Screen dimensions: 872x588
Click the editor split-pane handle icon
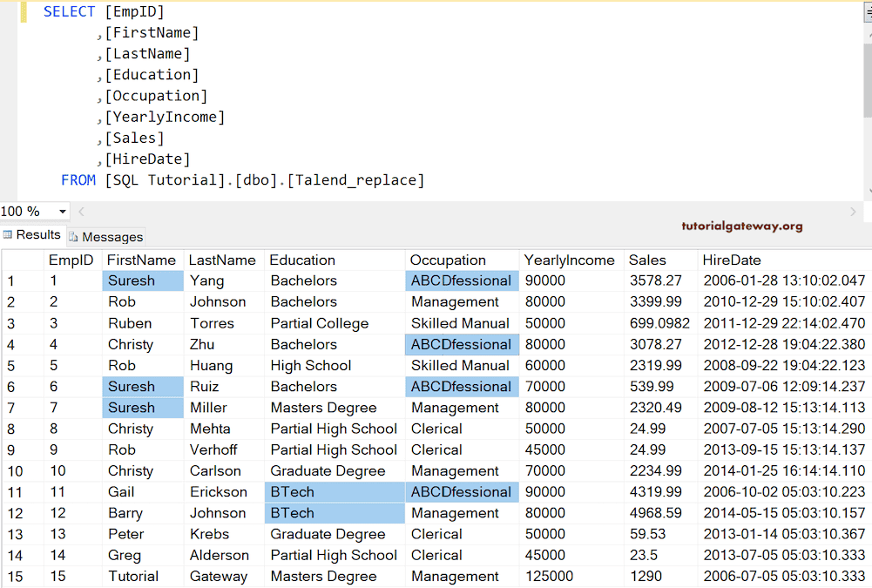click(x=868, y=13)
